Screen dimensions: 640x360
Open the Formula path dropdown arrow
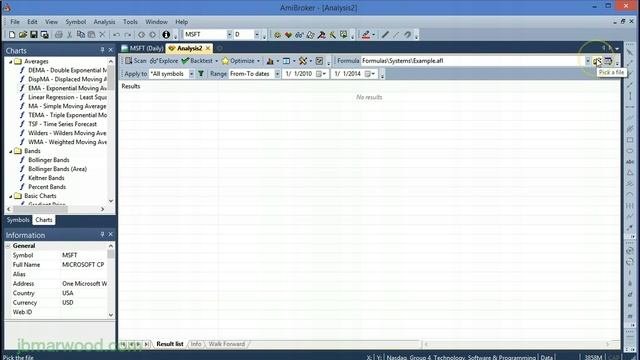tap(587, 61)
